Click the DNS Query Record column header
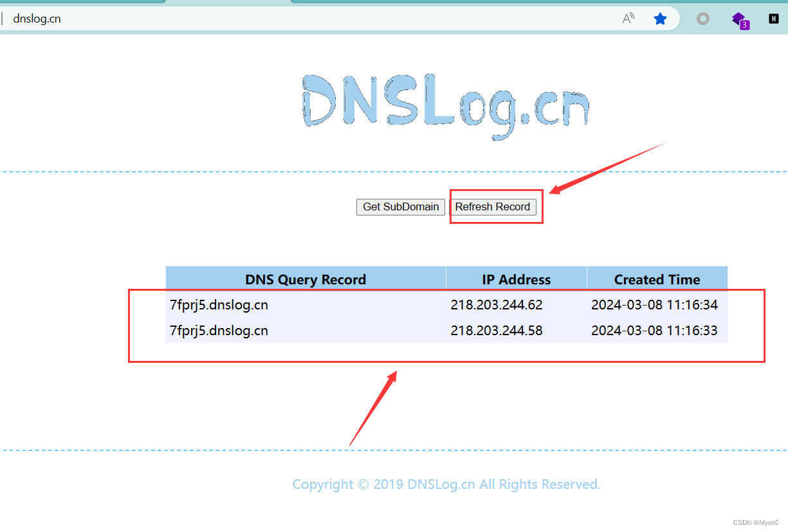This screenshot has width=788, height=532. tap(306, 279)
